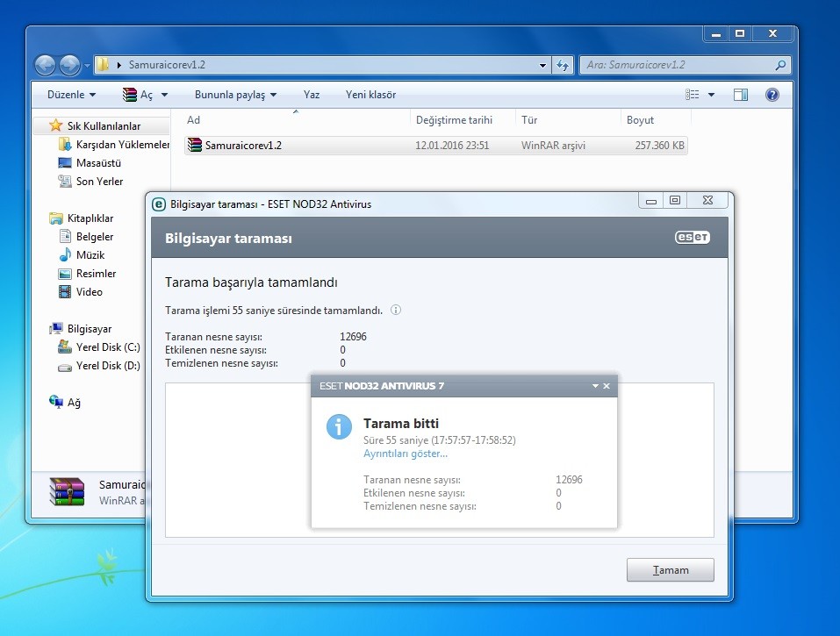Click Tamam button in ESET window
Image resolution: width=840 pixels, height=636 pixels.
[671, 569]
